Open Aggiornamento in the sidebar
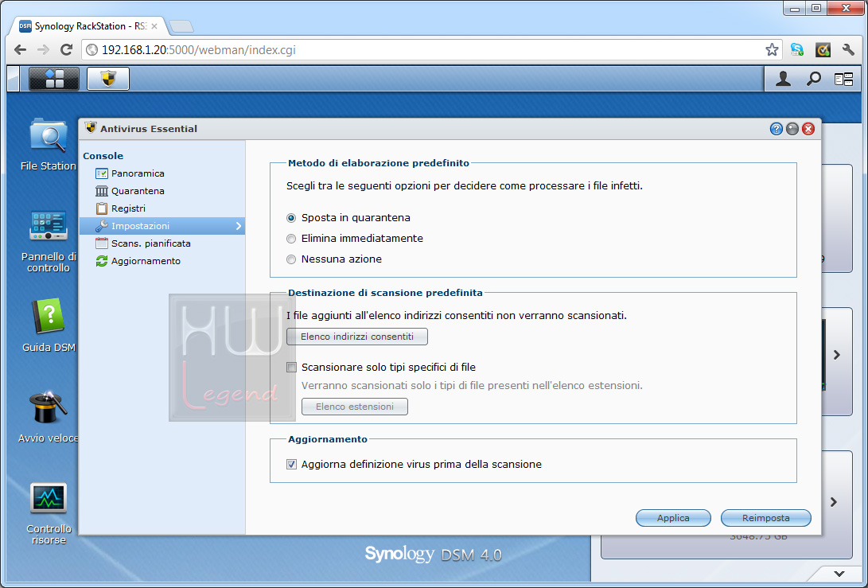 [x=162, y=261]
